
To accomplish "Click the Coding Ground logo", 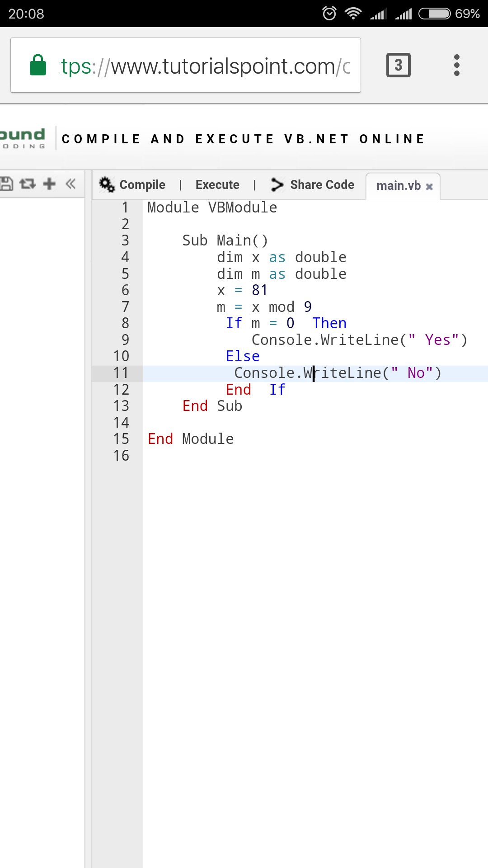I will (x=23, y=138).
